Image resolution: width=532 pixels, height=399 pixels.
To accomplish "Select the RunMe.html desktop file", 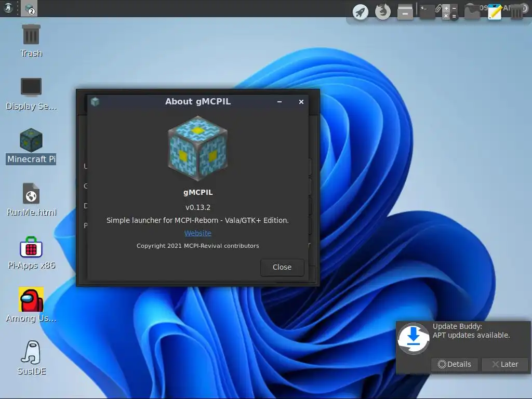I will [31, 200].
